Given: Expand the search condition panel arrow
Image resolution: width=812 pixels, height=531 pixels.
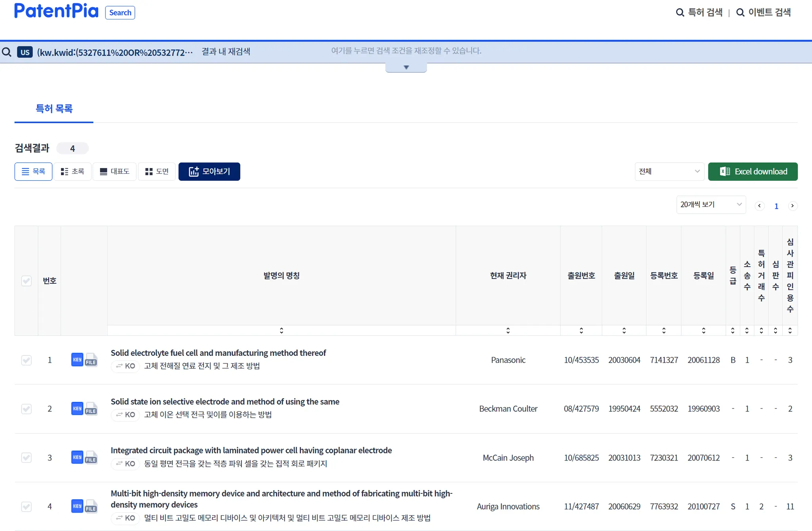Looking at the screenshot, I should point(406,68).
